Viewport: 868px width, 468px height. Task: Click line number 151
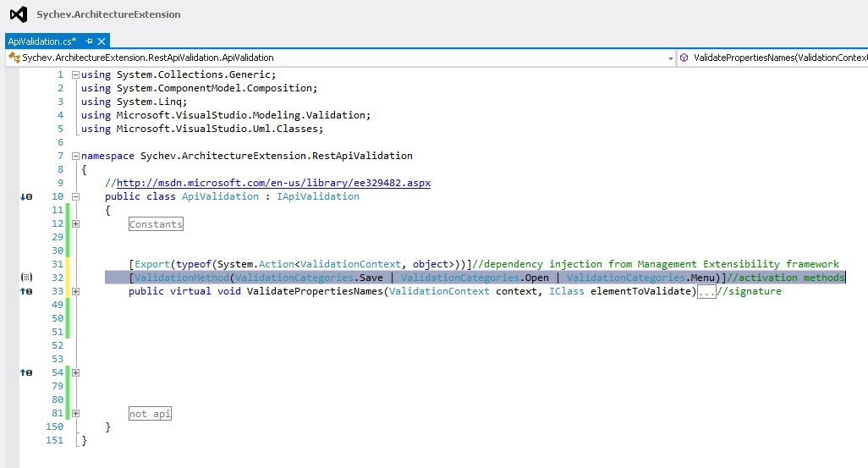[x=54, y=440]
